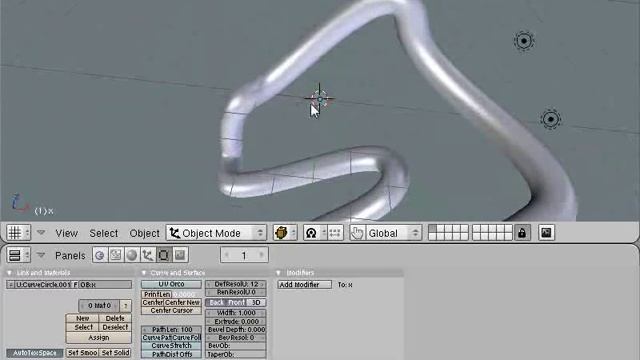Click the BevOb input field
This screenshot has height=360, width=640.
click(x=236, y=345)
